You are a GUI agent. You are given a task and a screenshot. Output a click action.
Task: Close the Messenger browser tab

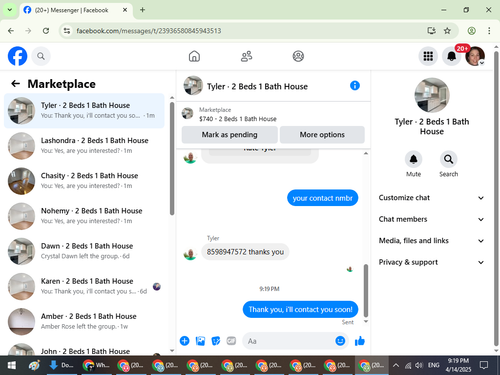[125, 10]
